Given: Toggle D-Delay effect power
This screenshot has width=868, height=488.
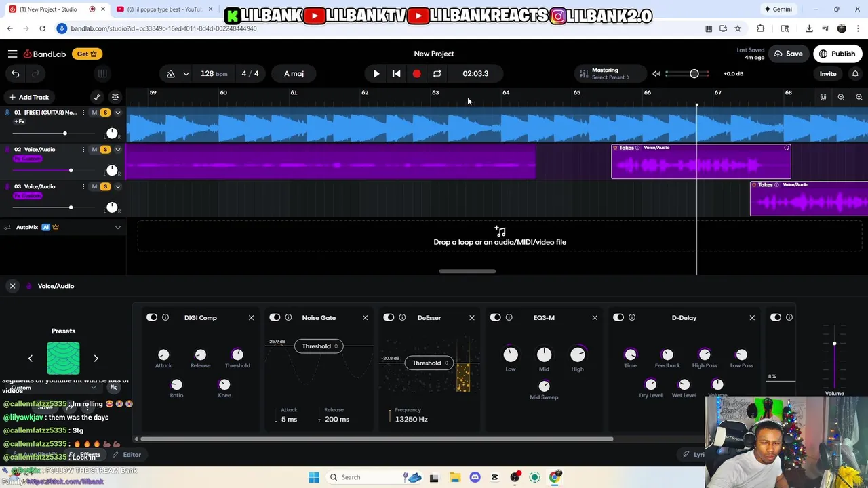Looking at the screenshot, I should pyautogui.click(x=618, y=317).
